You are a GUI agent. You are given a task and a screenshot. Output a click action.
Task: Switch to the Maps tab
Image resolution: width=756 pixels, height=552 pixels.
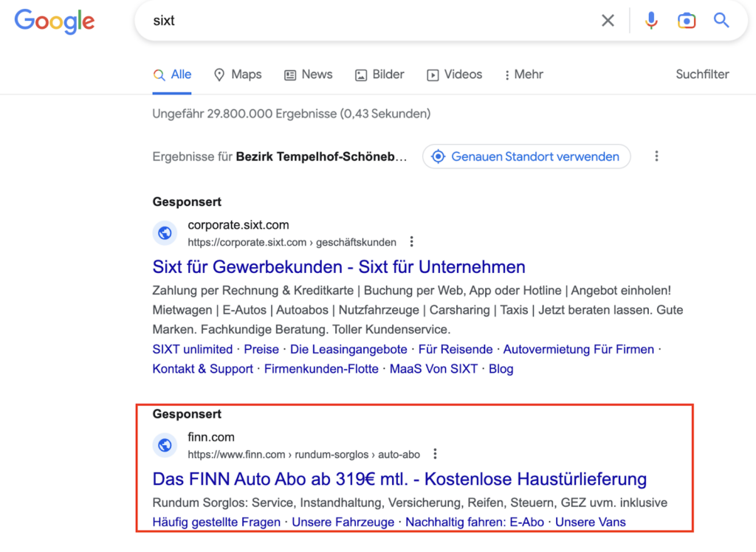point(238,75)
